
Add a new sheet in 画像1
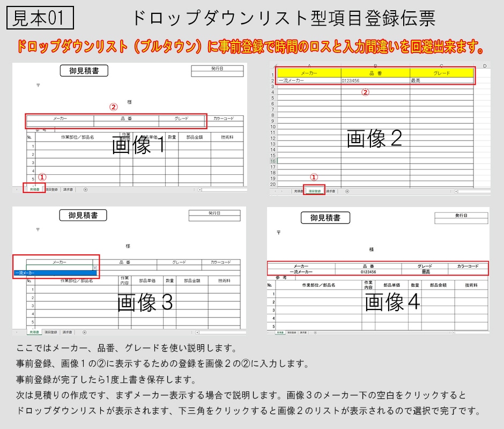coord(85,190)
